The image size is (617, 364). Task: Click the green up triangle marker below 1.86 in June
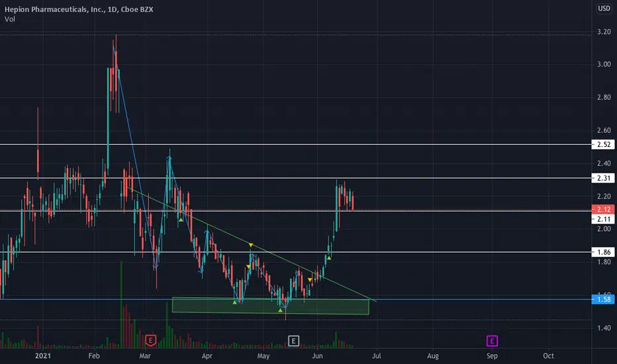pos(329,258)
